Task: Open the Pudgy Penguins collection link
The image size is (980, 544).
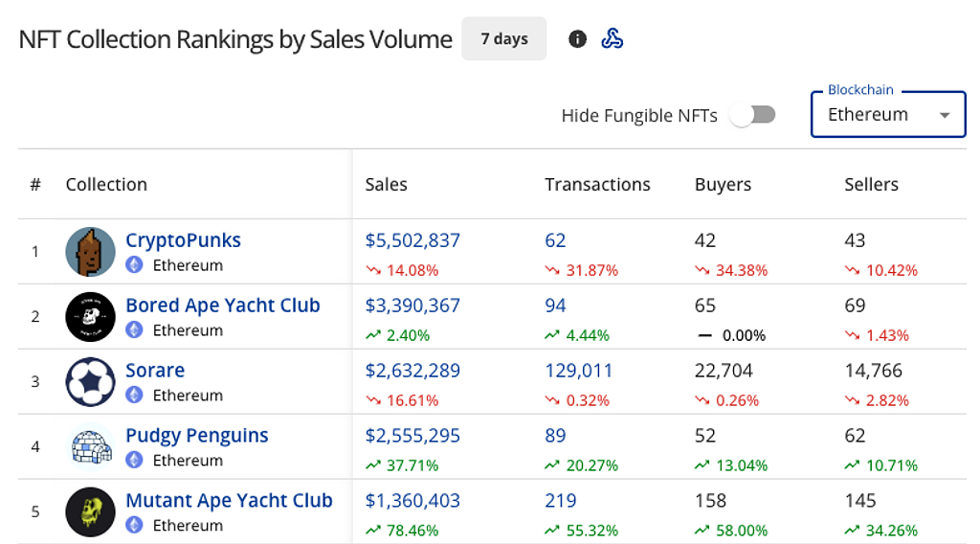Action: pyautogui.click(x=196, y=436)
